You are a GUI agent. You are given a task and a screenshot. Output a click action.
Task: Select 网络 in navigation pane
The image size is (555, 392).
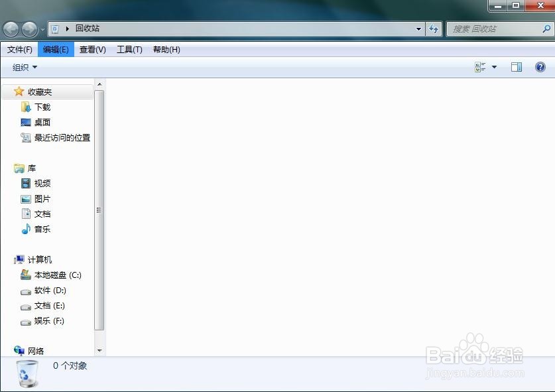36,351
